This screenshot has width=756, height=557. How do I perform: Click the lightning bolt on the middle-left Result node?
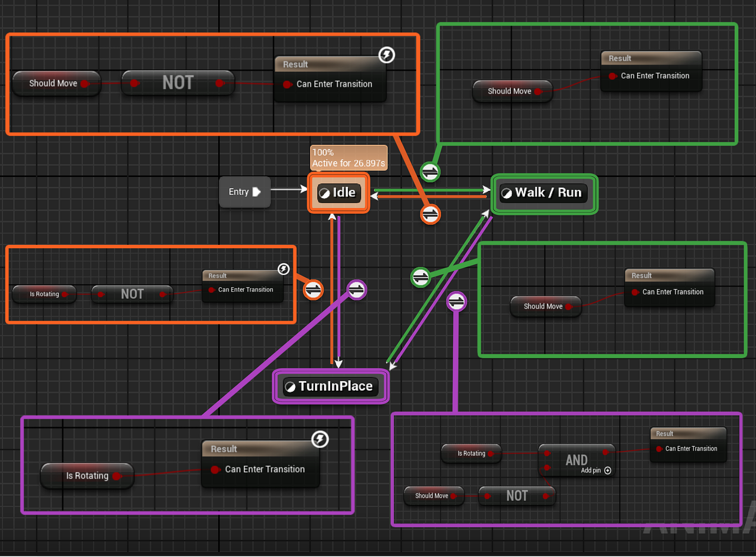(283, 269)
